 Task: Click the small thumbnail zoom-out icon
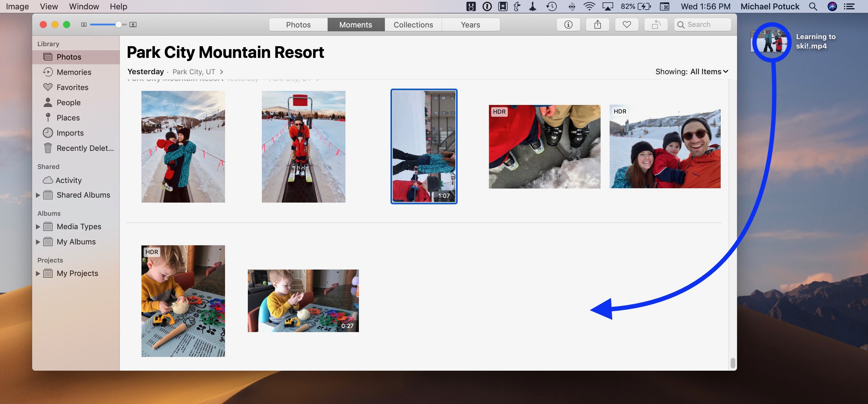[84, 25]
